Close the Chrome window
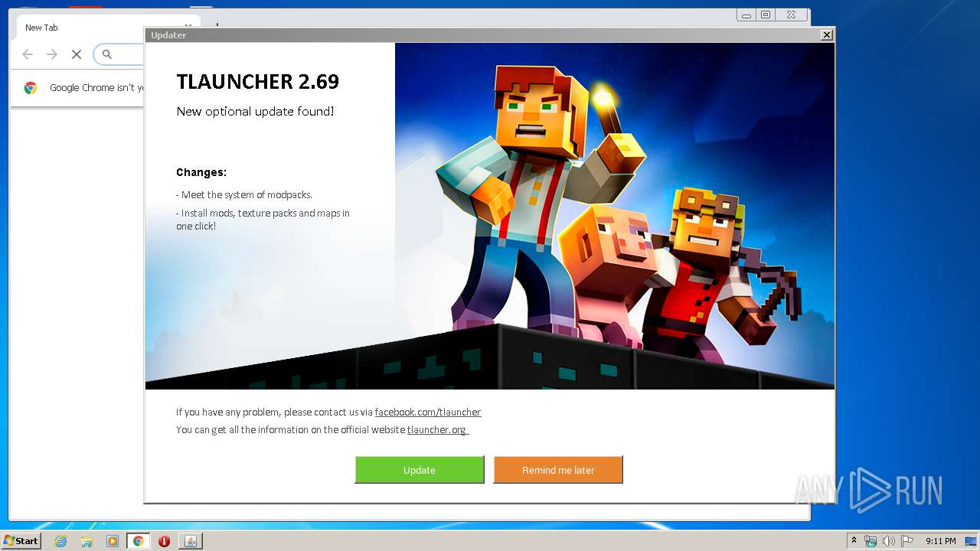This screenshot has height=551, width=980. (x=791, y=15)
